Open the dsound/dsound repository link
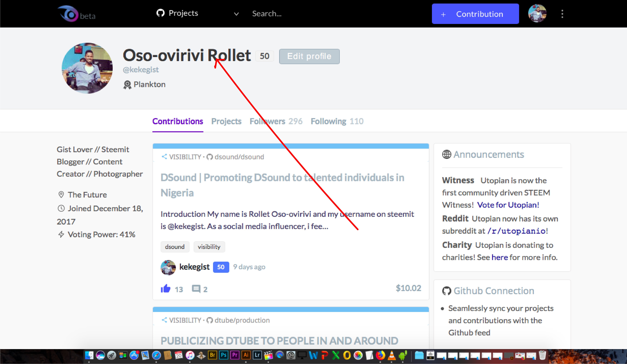The image size is (627, 364). point(239,157)
